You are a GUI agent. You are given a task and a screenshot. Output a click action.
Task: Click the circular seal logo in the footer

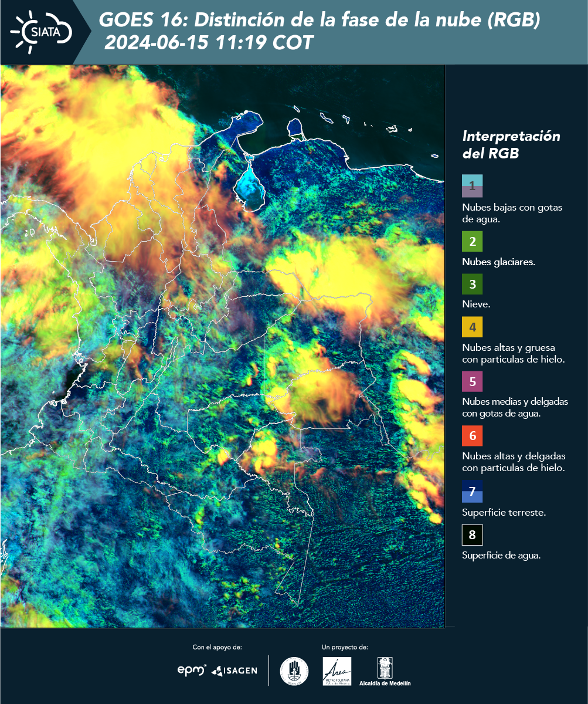(294, 671)
